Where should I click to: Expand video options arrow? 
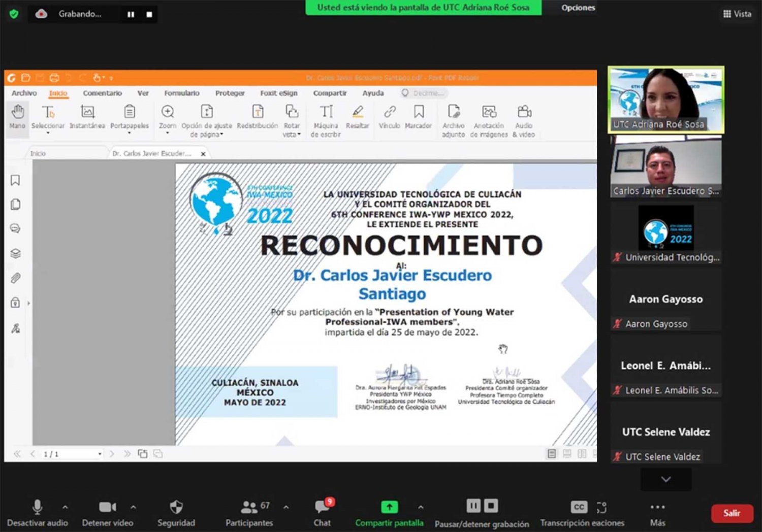[133, 507]
